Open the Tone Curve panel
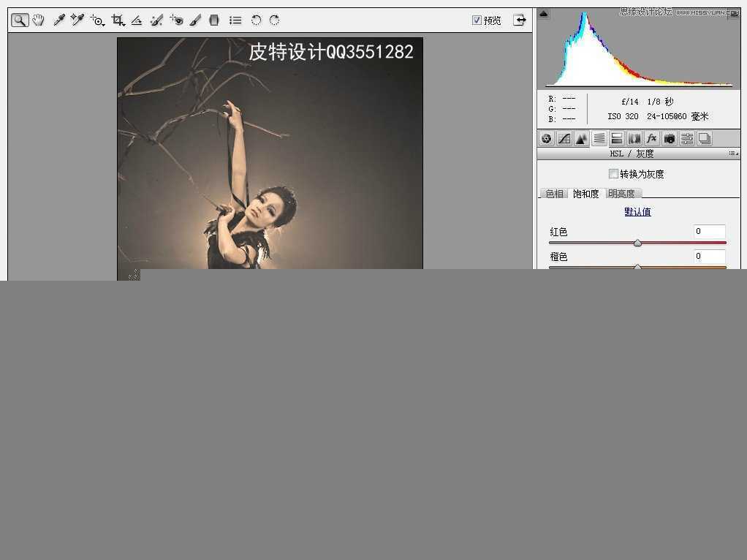The width and height of the screenshot is (747, 560). point(564,139)
